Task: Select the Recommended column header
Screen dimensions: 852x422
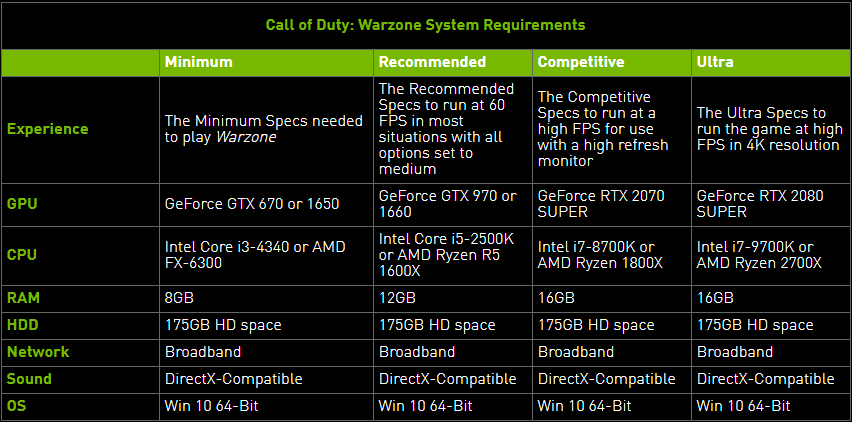Action: tap(432, 62)
